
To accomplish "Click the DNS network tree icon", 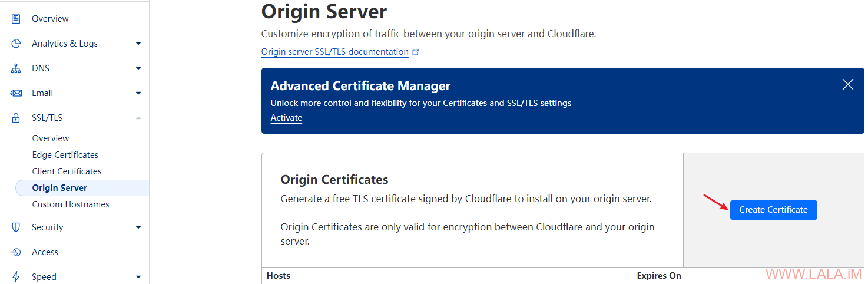I will pos(16,68).
